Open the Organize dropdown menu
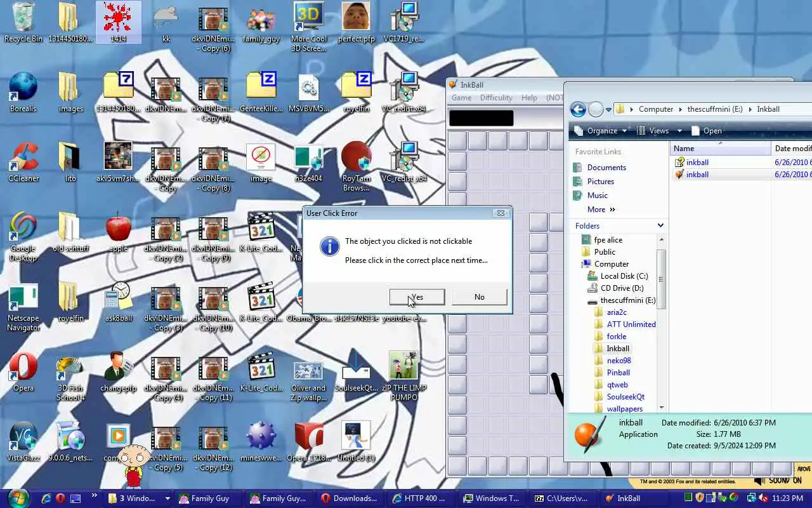 click(599, 131)
